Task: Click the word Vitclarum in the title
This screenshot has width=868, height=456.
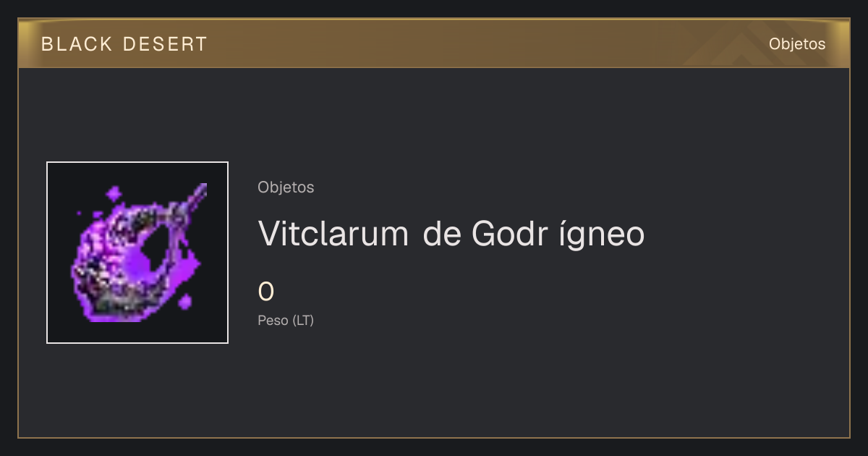Action: point(333,234)
